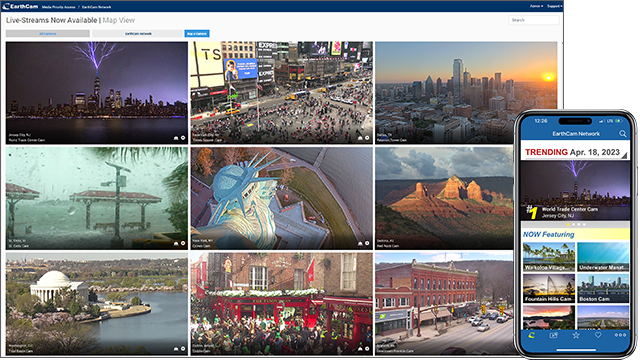Tap the star tab in the phone bar

click(576, 335)
